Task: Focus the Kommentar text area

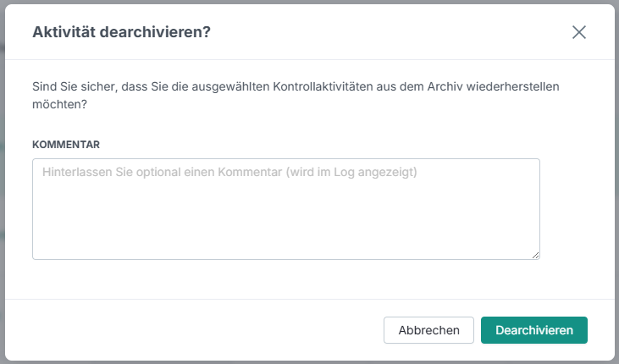Action: pos(286,209)
